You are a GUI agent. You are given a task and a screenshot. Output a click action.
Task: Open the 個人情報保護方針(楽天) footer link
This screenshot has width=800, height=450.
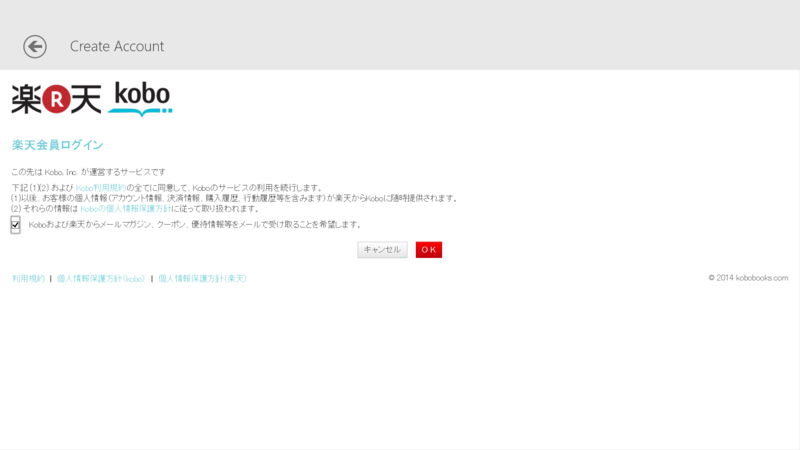coord(203,279)
